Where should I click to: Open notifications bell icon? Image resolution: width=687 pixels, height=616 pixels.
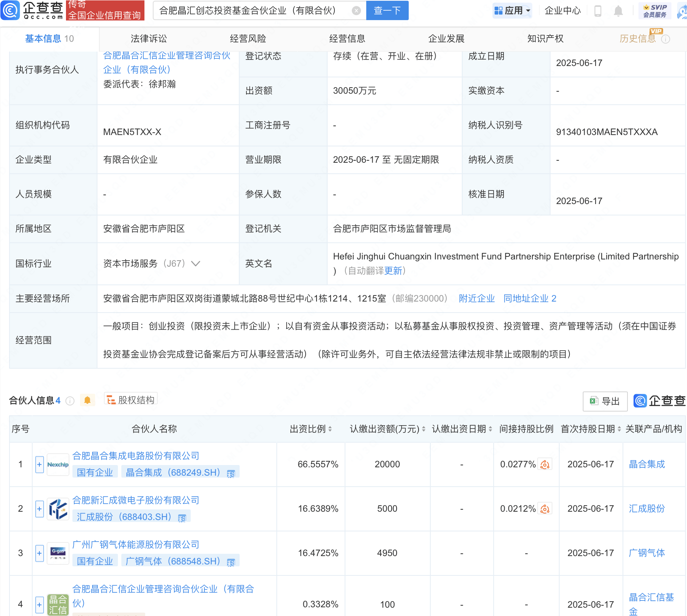pyautogui.click(x=618, y=11)
